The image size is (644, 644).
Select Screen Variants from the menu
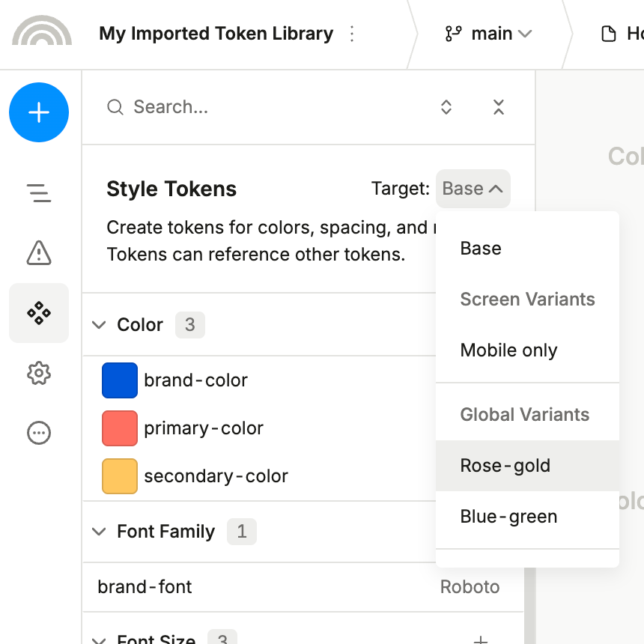tap(527, 299)
